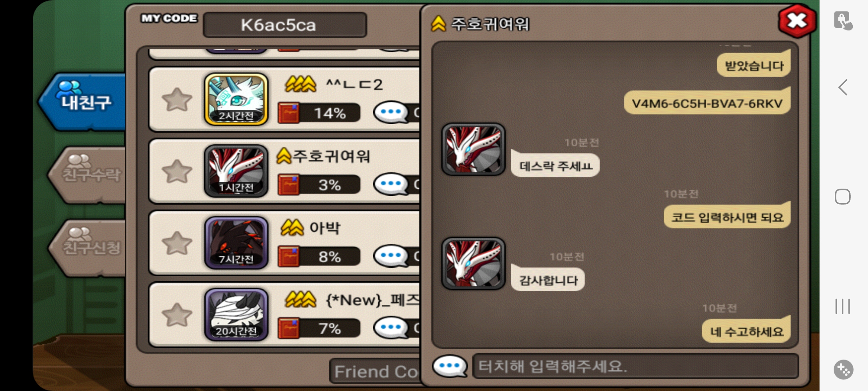Switch to the 친구신청 tab
The width and height of the screenshot is (868, 391).
coord(89,247)
